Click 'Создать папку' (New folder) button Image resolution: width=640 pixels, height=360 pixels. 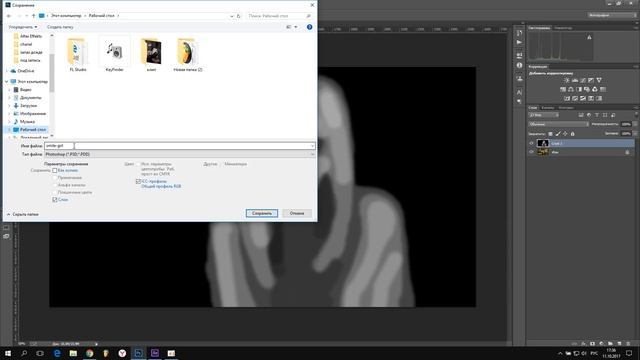(60, 27)
